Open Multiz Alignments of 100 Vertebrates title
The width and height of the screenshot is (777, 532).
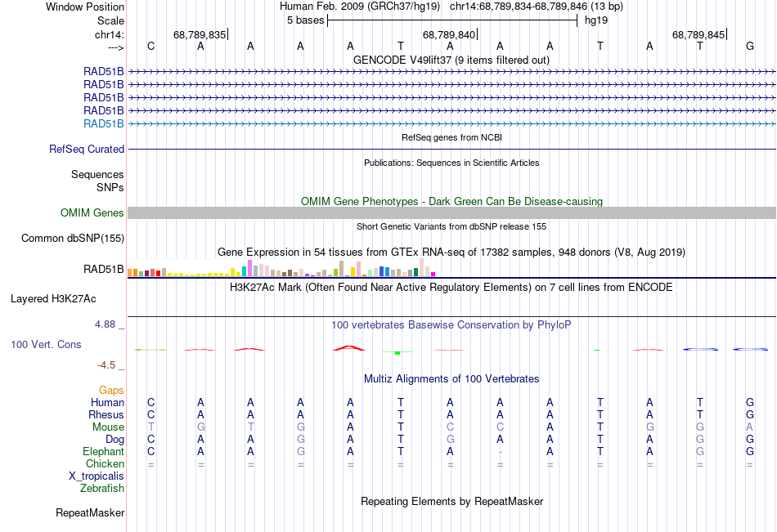pyautogui.click(x=451, y=379)
